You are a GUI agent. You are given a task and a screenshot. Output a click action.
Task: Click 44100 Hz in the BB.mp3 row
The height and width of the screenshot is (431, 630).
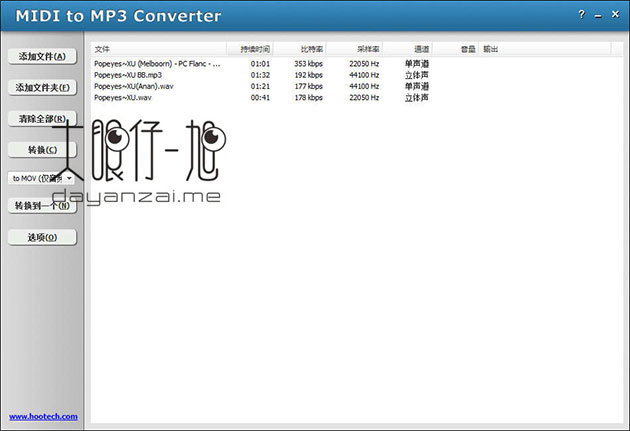pos(364,75)
